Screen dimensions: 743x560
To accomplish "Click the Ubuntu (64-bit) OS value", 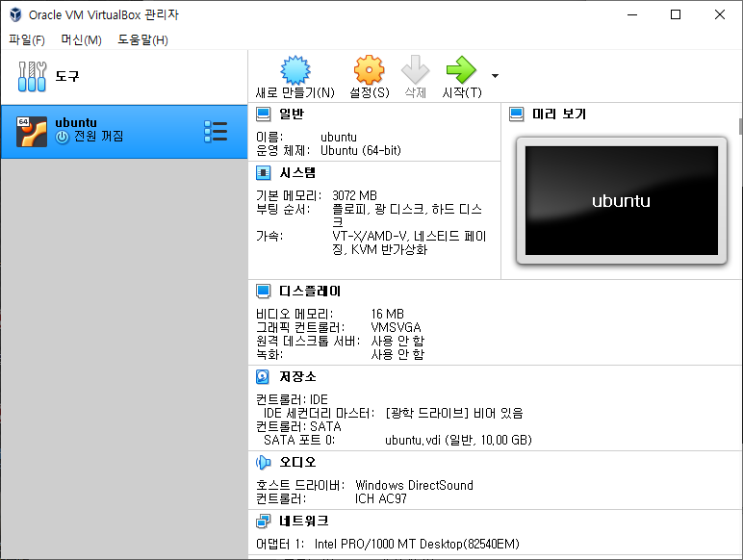I will (361, 151).
